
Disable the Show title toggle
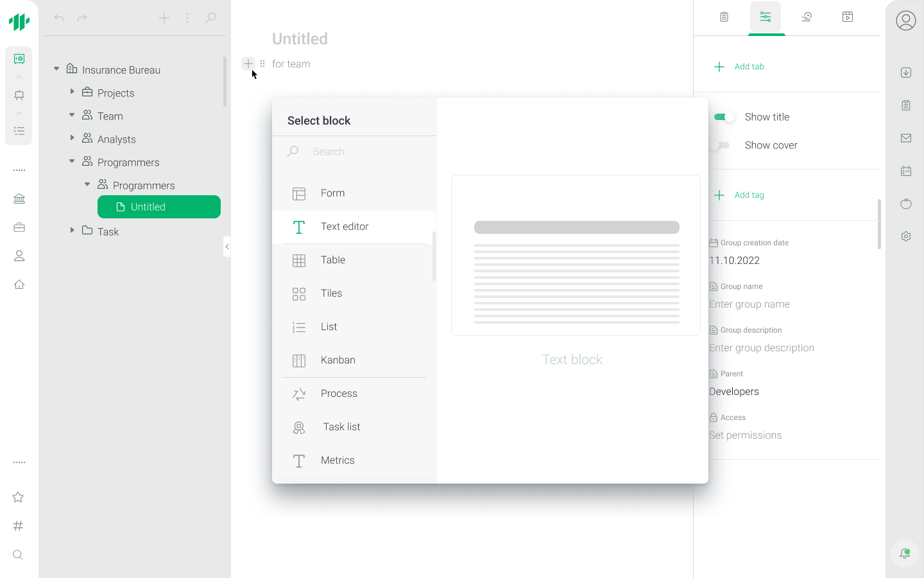724,117
